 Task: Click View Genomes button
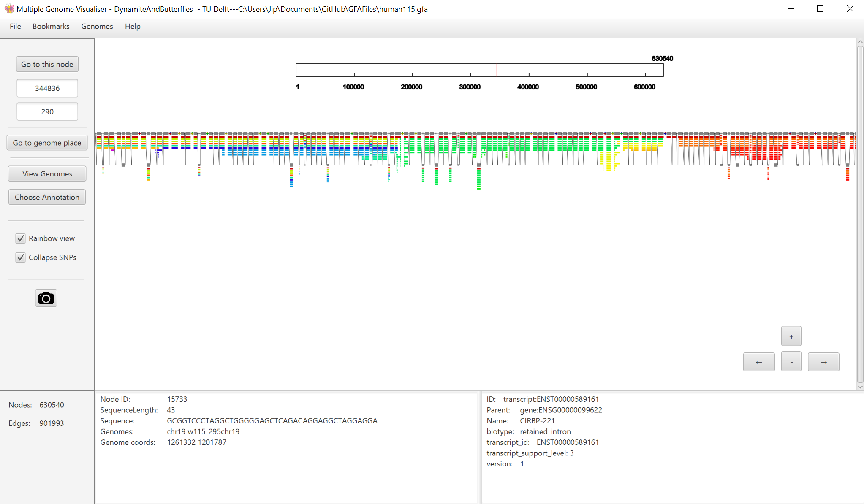[x=47, y=173]
